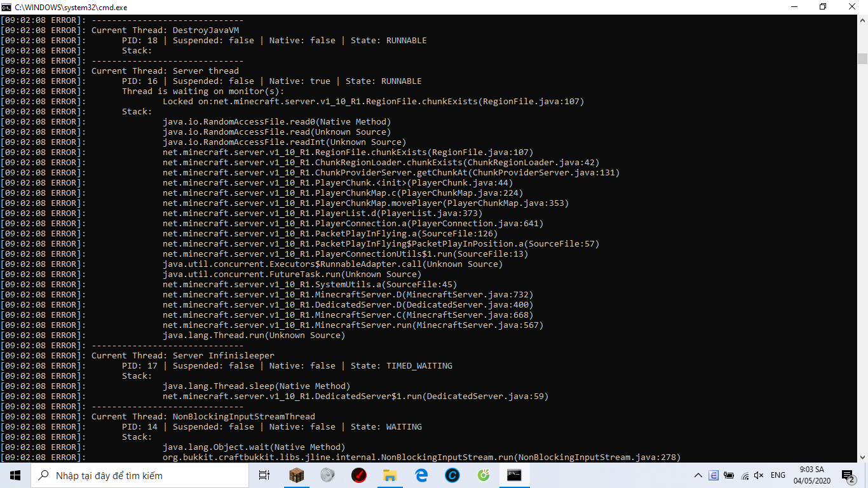Click the 'PID: 14' WAITING line
This screenshot has height=488, width=868.
tap(272, 426)
